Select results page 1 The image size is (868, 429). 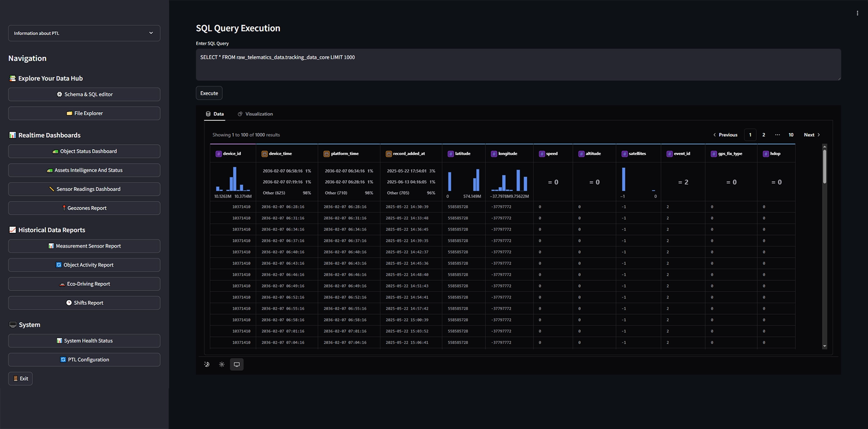tap(750, 135)
